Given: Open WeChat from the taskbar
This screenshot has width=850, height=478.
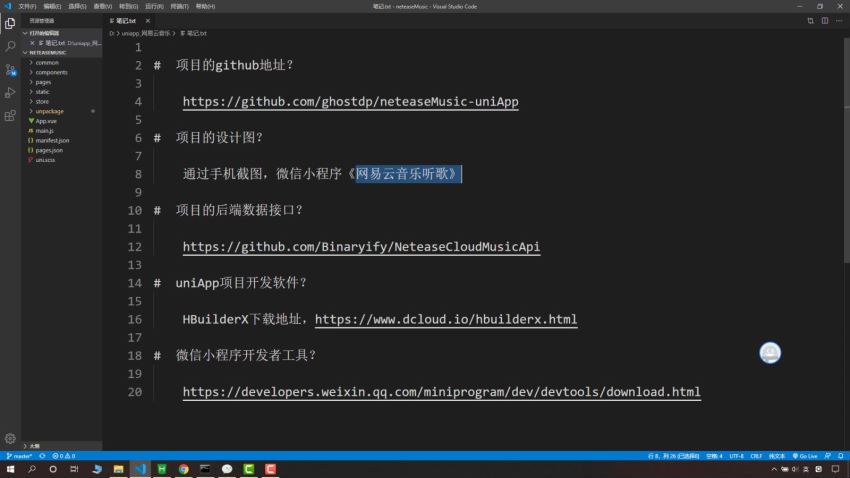Looking at the screenshot, I should point(227,469).
